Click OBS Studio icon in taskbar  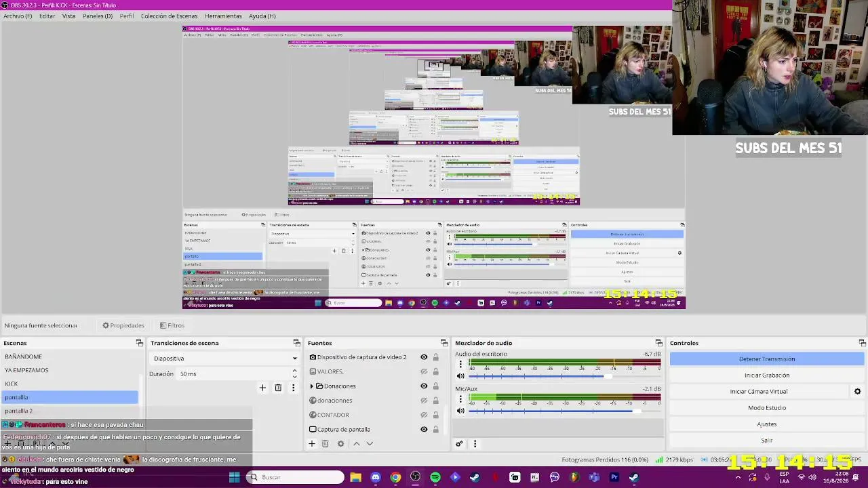point(415,477)
